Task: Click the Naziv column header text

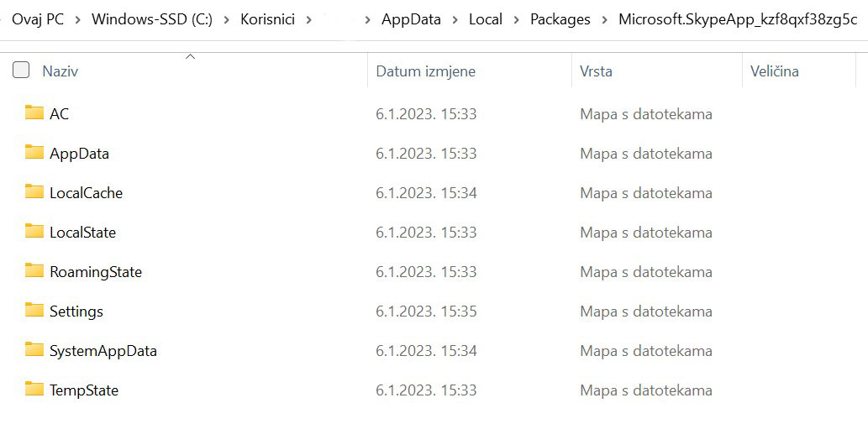Action: click(60, 71)
